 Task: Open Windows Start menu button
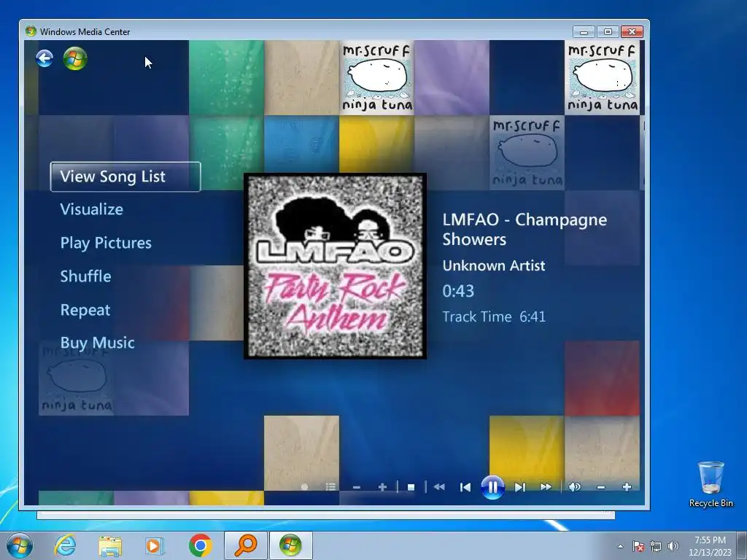click(x=20, y=545)
